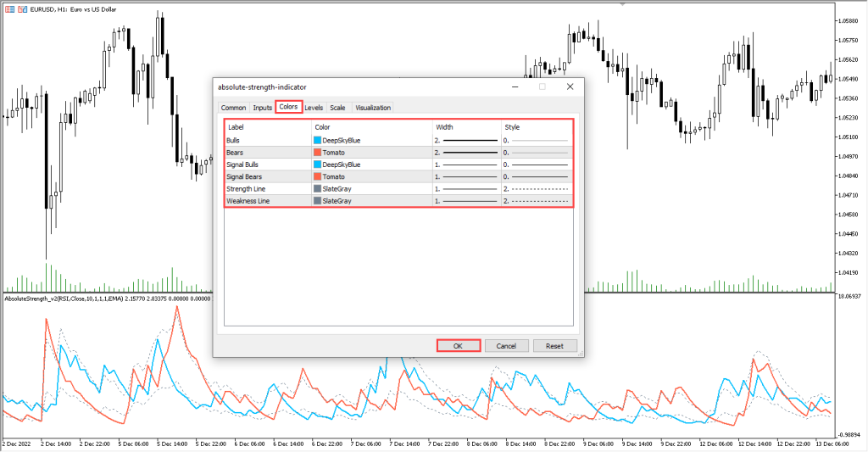The height and width of the screenshot is (452, 868).
Task: Switch to the Common tab
Action: pyautogui.click(x=233, y=108)
